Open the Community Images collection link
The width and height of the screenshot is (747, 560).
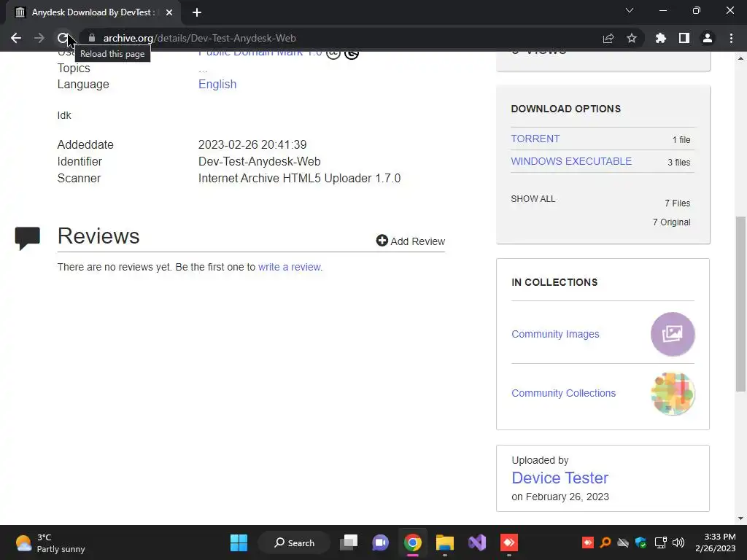(x=555, y=334)
